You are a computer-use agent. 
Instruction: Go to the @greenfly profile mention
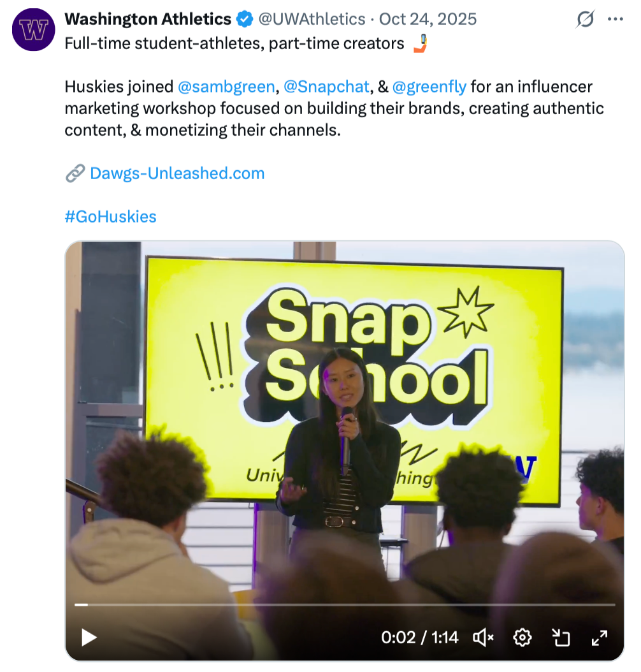429,87
